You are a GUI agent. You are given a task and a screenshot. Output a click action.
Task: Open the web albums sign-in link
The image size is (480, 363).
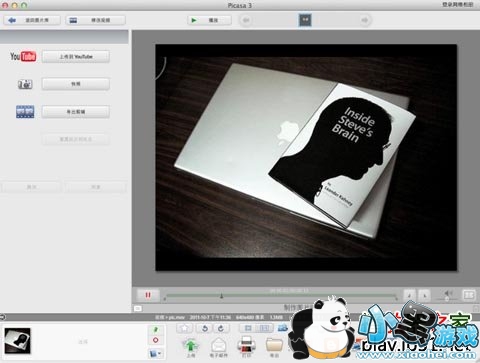pos(458,4)
